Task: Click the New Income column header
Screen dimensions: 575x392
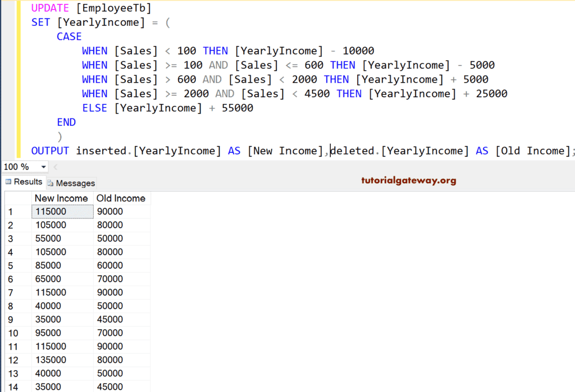Action: (62, 198)
